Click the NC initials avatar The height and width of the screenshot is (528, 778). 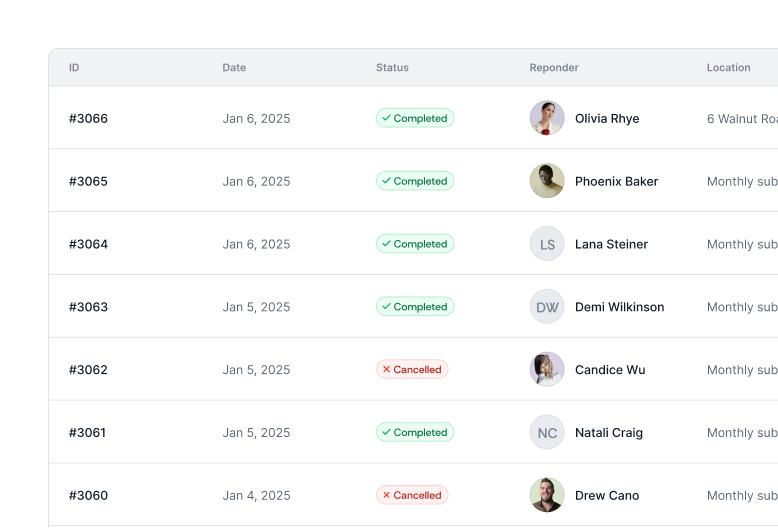547,432
